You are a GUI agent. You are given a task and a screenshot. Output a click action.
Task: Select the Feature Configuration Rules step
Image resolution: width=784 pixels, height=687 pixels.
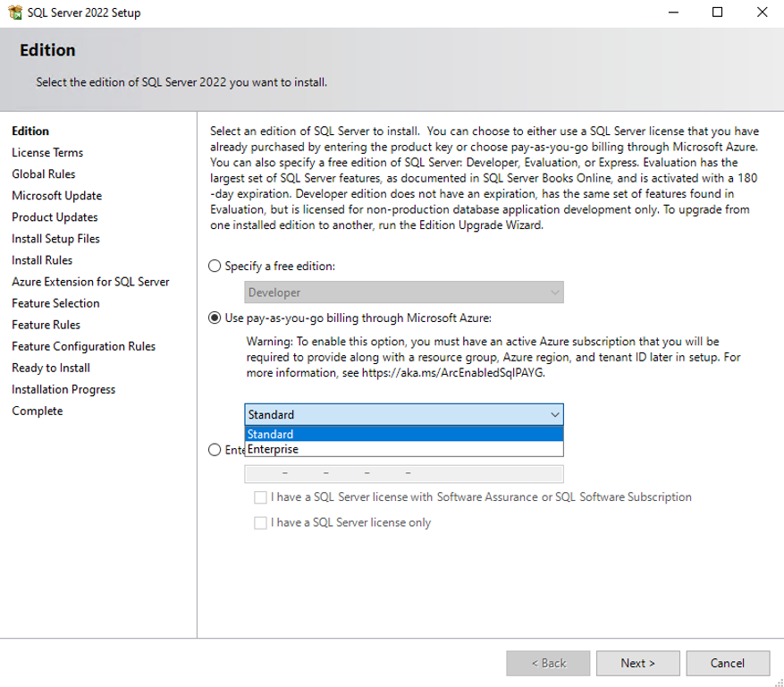[x=83, y=346]
